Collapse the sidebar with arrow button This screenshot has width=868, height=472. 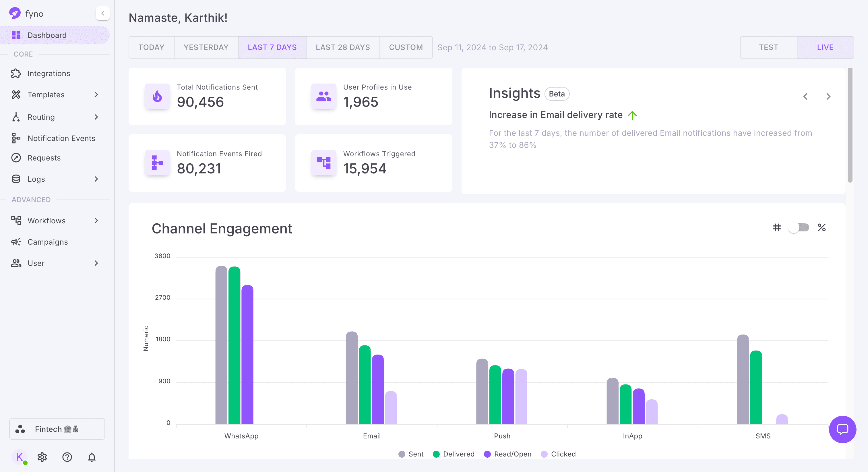102,13
